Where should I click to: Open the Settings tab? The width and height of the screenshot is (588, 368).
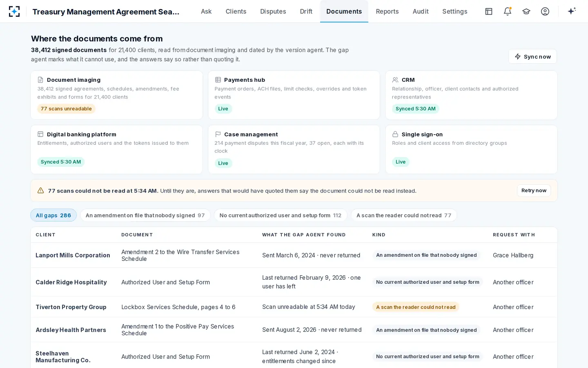pyautogui.click(x=455, y=11)
